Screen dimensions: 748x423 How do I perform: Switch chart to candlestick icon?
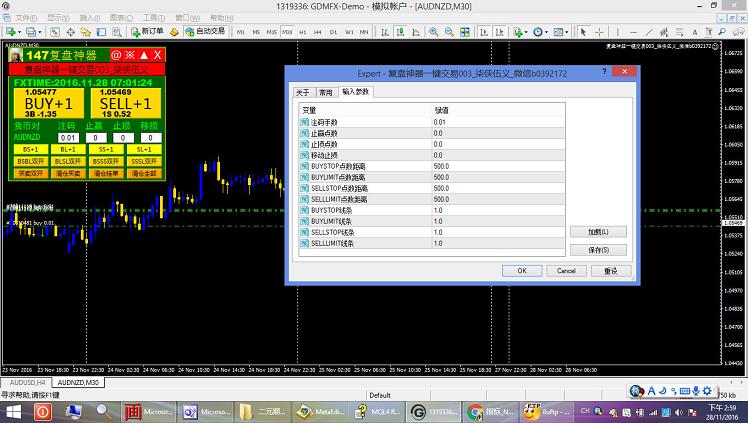tap(400, 32)
